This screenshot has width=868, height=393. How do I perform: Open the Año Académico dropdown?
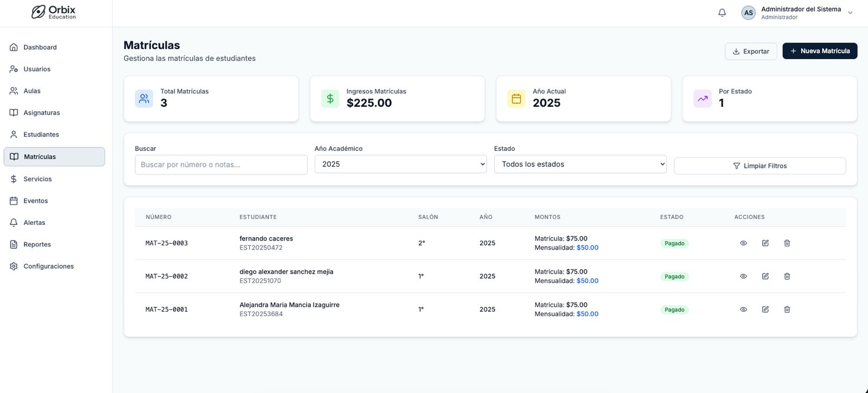(400, 164)
